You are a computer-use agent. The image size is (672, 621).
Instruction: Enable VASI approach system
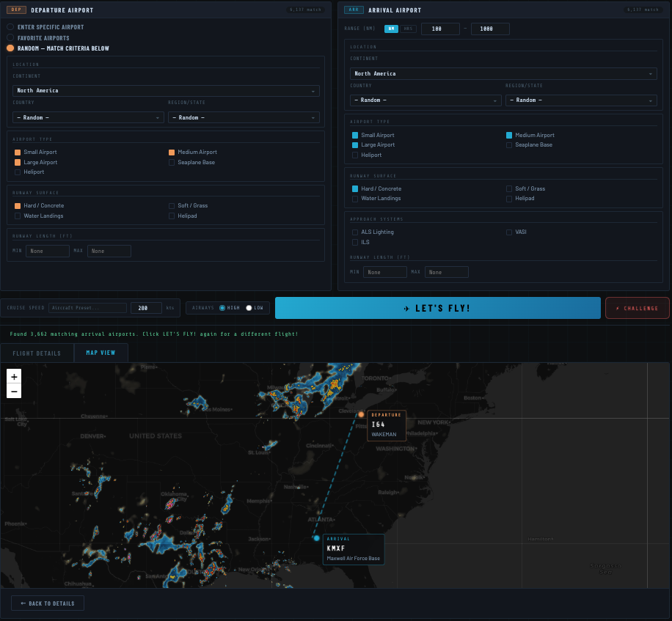508,232
